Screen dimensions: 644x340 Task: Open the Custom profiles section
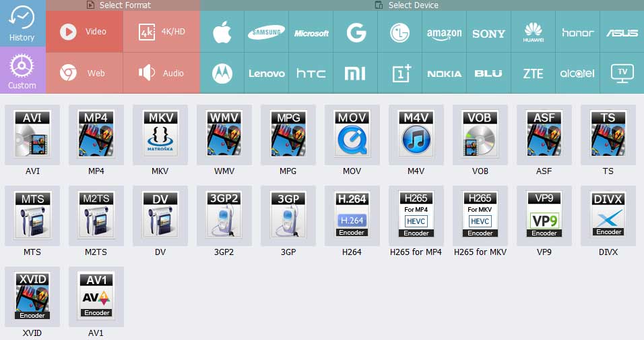pos(23,70)
